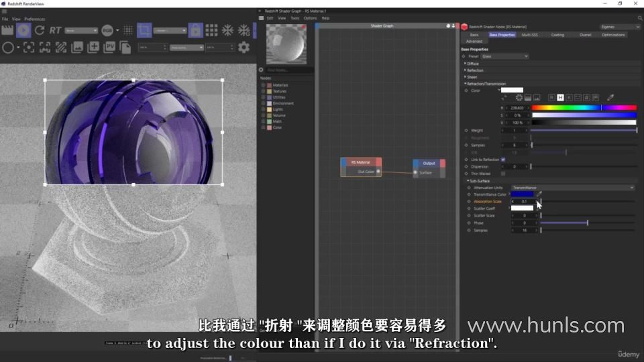Click the eyedropper beside Transmittance Color

click(x=539, y=194)
